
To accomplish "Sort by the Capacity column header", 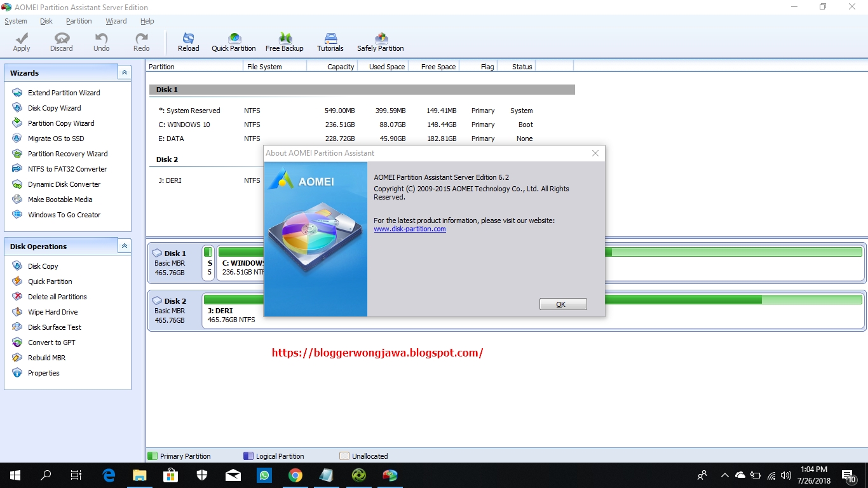I will pos(332,66).
